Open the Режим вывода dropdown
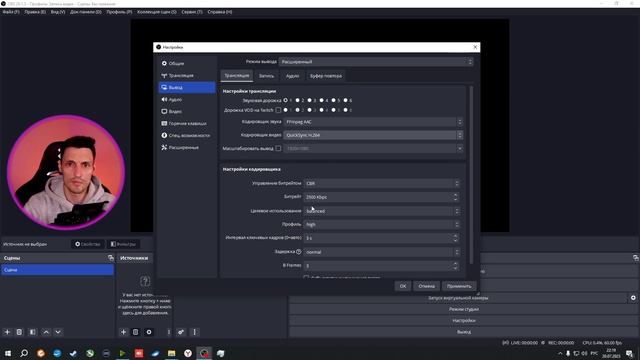 376,62
